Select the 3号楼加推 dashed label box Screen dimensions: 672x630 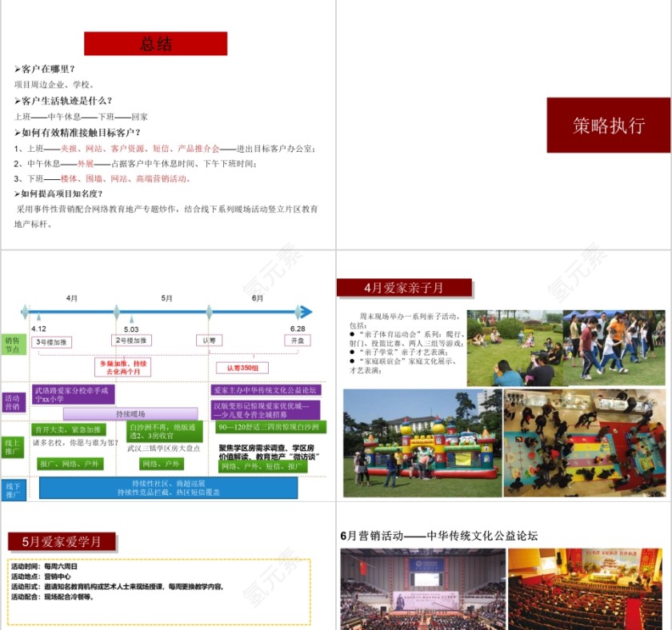[52, 342]
